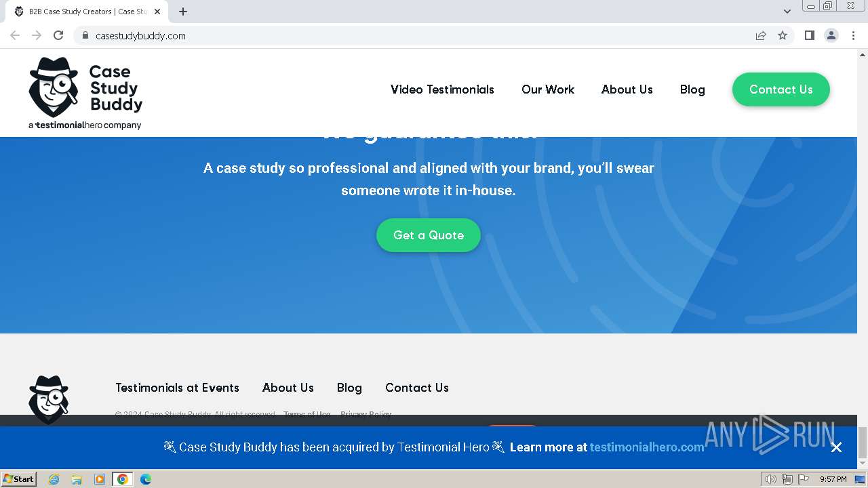
Task: Click the taskbar clock showing 9:57 PM
Action: 833,479
